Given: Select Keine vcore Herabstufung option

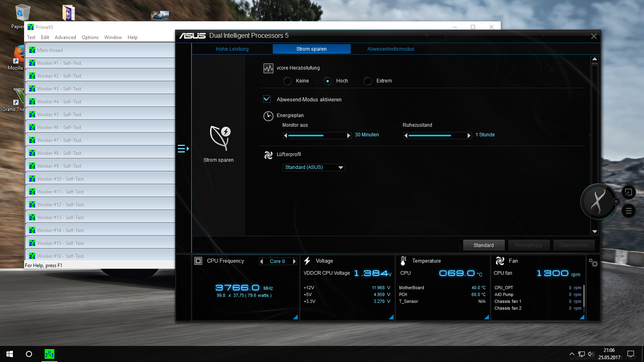Looking at the screenshot, I should click(287, 81).
